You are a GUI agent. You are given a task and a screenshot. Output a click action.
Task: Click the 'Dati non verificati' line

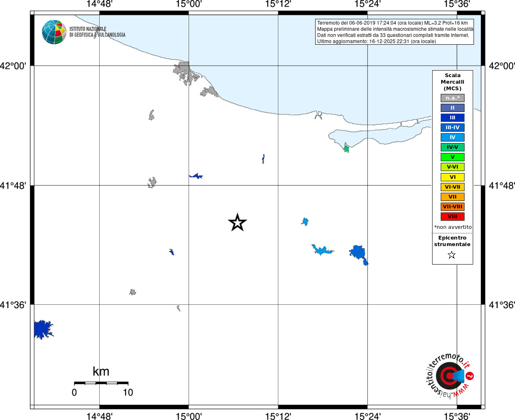(x=393, y=35)
